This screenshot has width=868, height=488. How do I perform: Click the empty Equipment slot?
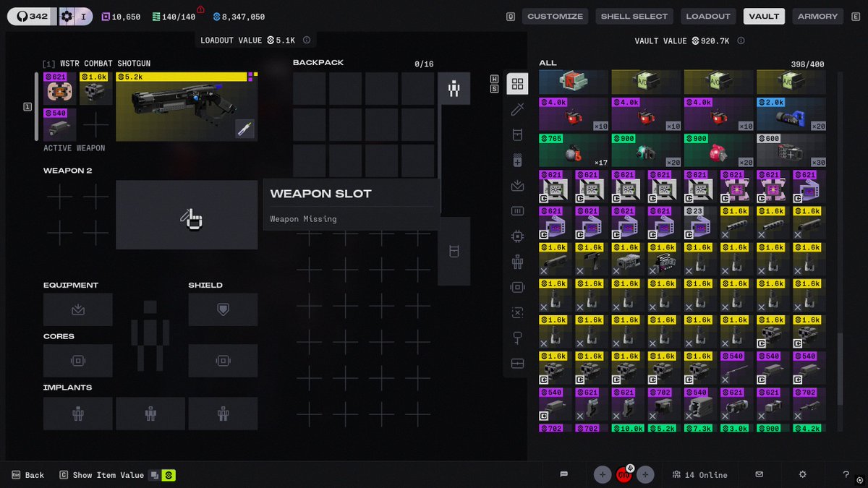pyautogui.click(x=77, y=309)
